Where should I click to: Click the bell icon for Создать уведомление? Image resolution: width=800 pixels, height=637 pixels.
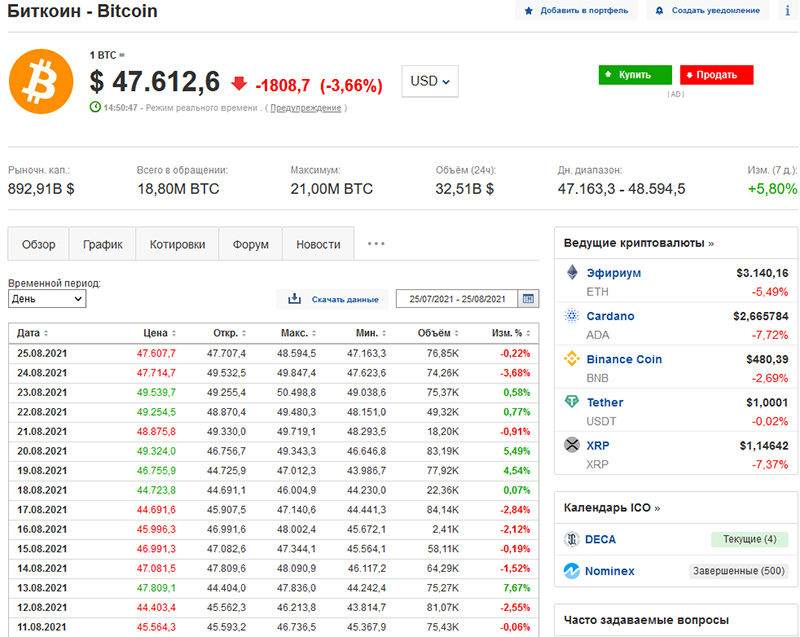coord(659,11)
